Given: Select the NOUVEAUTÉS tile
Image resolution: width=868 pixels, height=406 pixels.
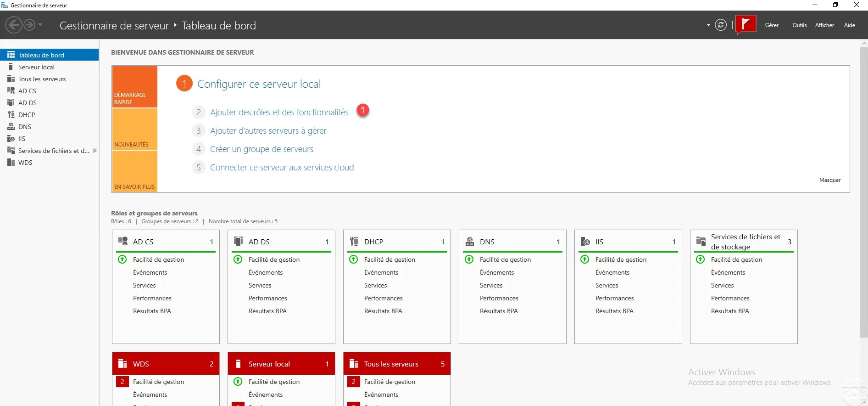Looking at the screenshot, I should [x=134, y=129].
